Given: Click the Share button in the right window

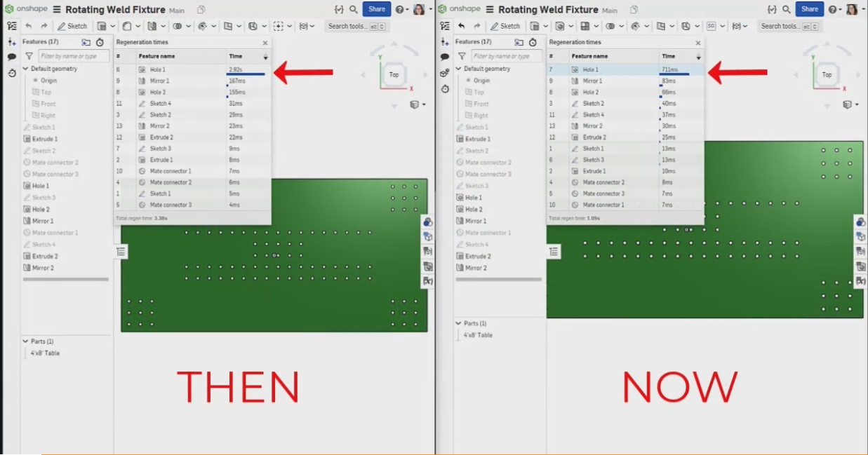Looking at the screenshot, I should [810, 9].
